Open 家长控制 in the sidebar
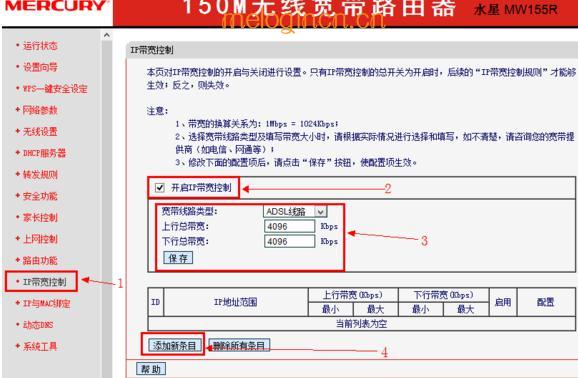 pyautogui.click(x=40, y=218)
